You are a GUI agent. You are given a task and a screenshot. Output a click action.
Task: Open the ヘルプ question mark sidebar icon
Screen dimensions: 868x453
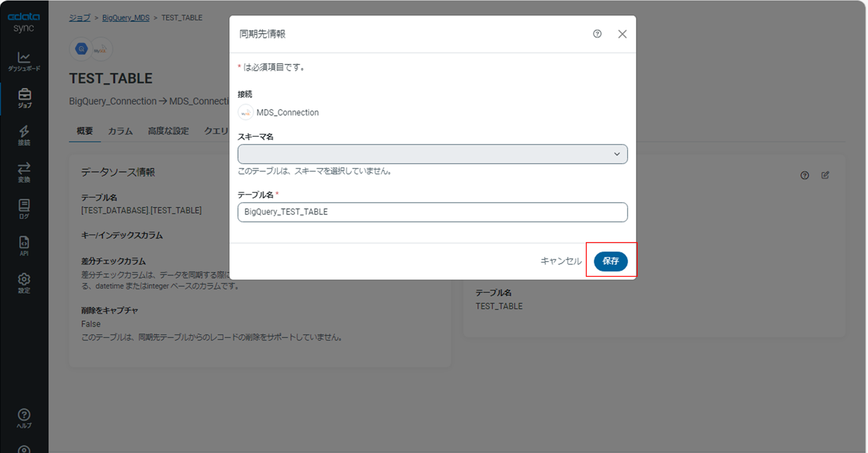[24, 419]
